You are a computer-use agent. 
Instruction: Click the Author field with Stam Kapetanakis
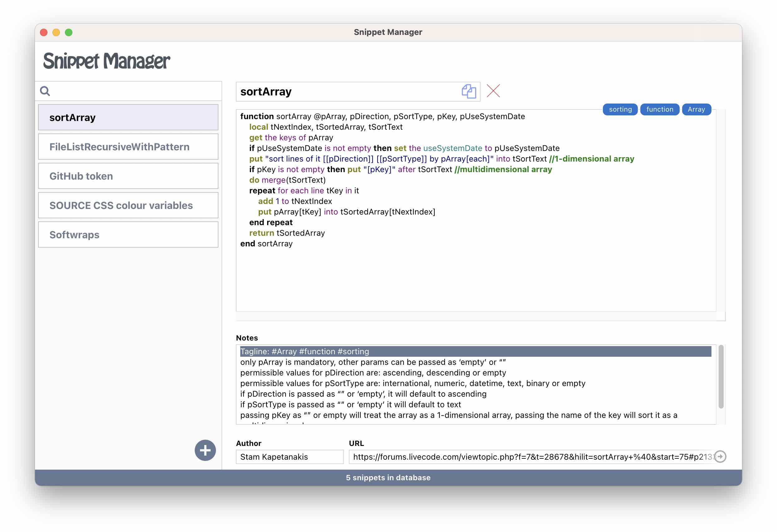click(x=289, y=457)
